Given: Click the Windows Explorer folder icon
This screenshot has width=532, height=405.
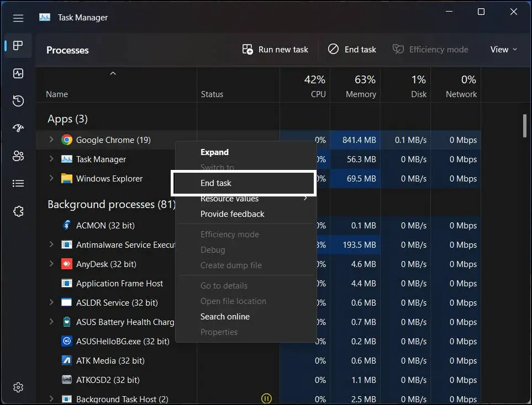Looking at the screenshot, I should [x=66, y=179].
